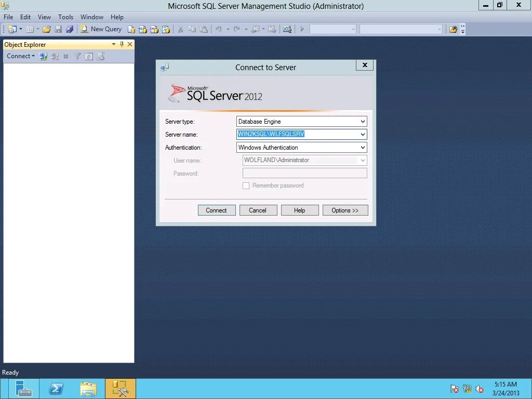This screenshot has height=399, width=532.
Task: Apply the Object Explorer filter icon
Action: point(77,56)
